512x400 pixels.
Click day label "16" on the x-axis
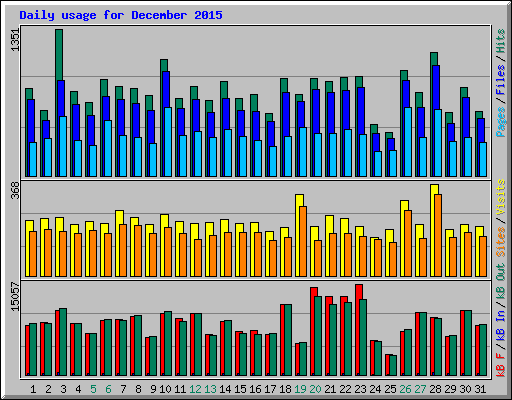255,389
